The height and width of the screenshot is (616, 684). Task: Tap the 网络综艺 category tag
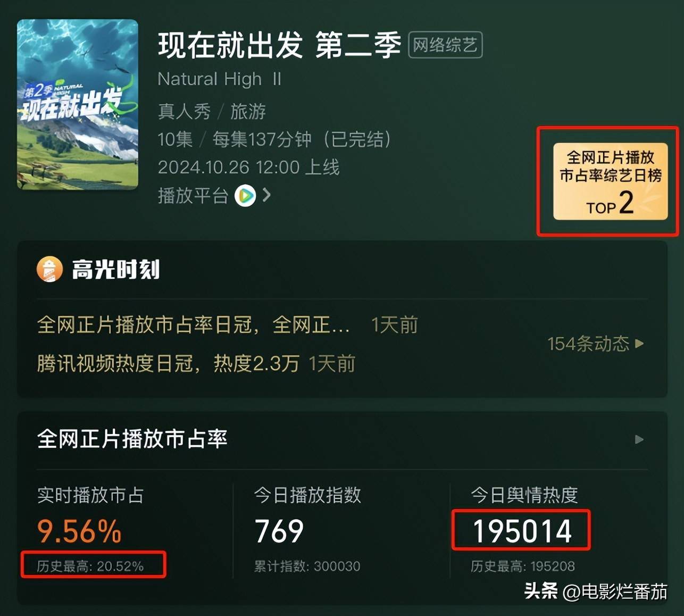tap(445, 45)
